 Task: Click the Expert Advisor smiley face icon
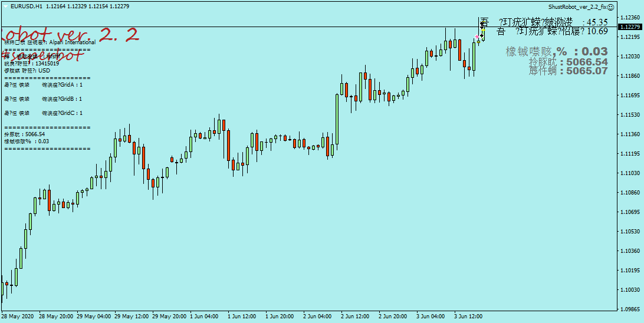(610, 6)
